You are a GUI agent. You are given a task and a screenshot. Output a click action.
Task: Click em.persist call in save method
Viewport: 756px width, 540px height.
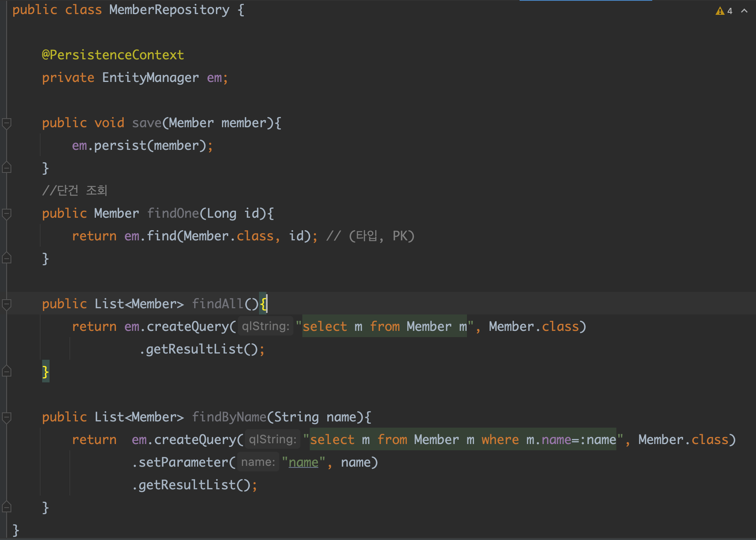[120, 146]
